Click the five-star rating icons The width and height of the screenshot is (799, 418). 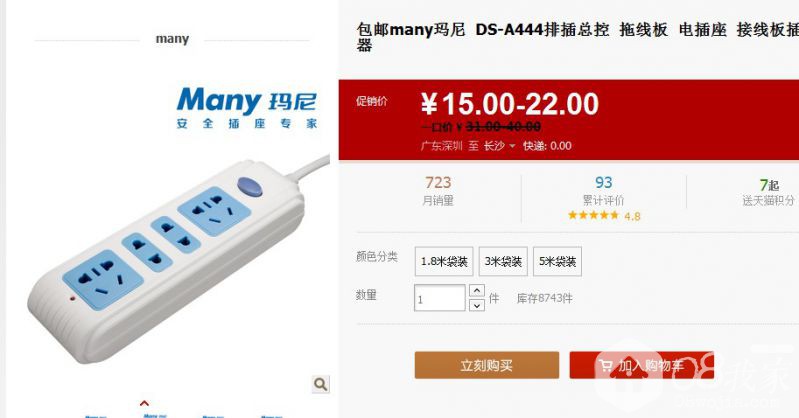(593, 215)
